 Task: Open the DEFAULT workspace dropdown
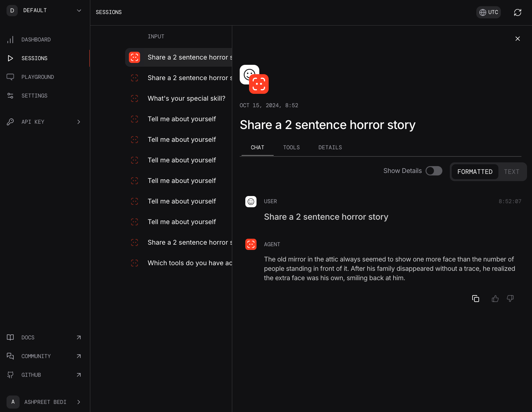(x=45, y=11)
